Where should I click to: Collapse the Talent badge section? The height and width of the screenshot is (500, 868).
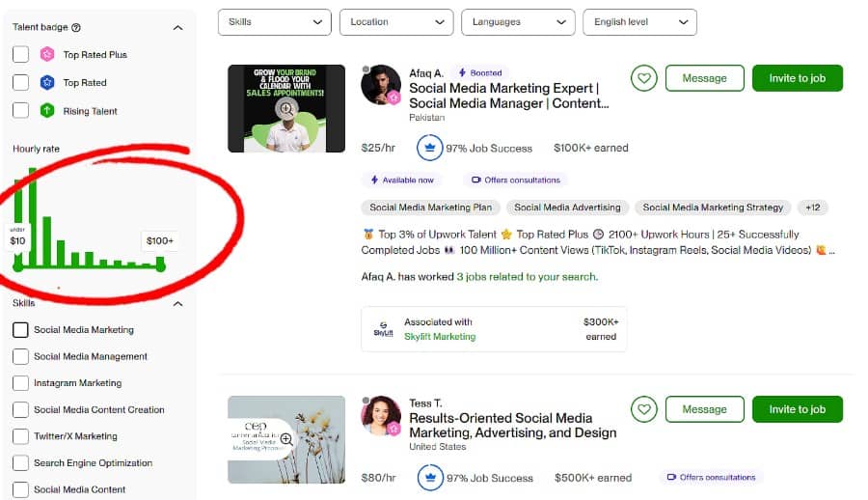pyautogui.click(x=177, y=28)
